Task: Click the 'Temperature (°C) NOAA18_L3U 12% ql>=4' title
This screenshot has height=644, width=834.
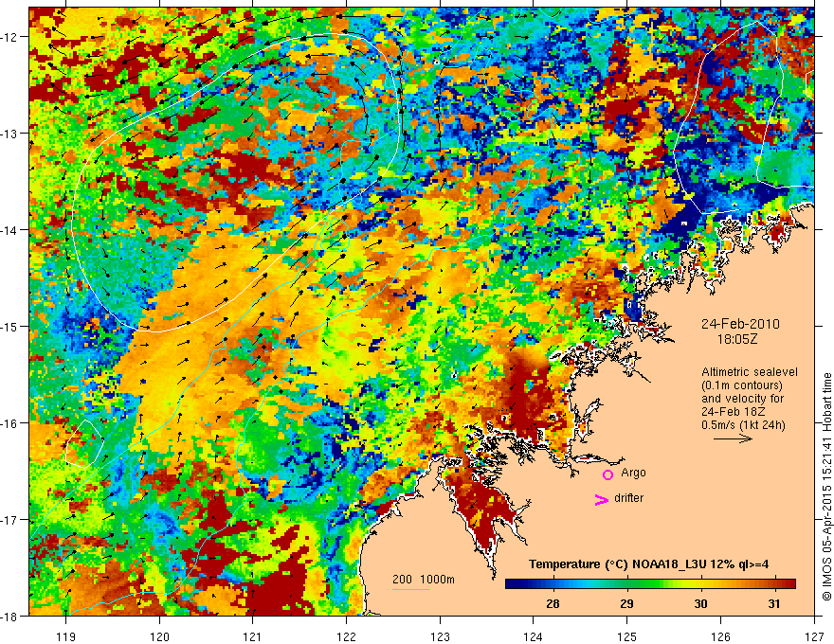Action: click(x=649, y=564)
